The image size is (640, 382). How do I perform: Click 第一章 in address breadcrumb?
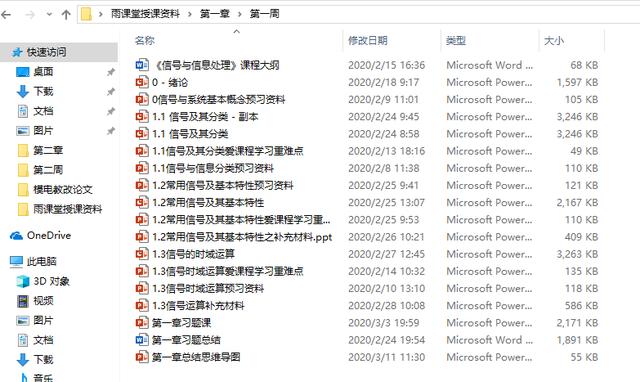coord(215,14)
